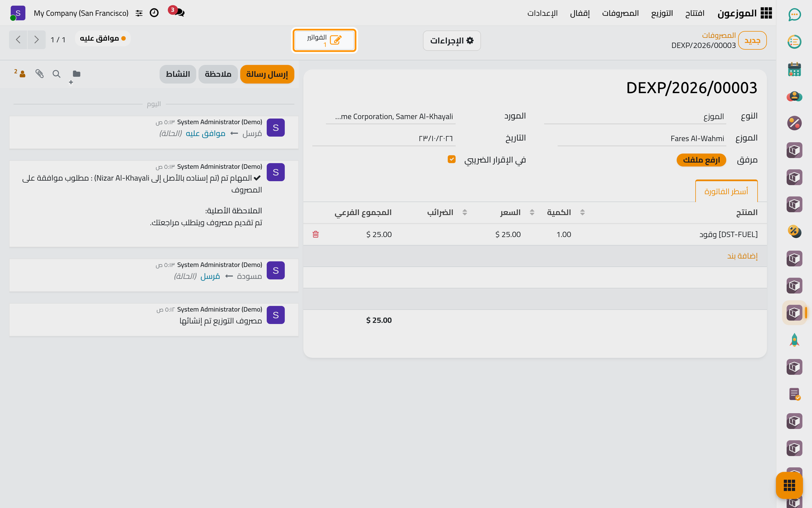812x508 pixels.
Task: Show followers using the person icon
Action: pyautogui.click(x=20, y=73)
